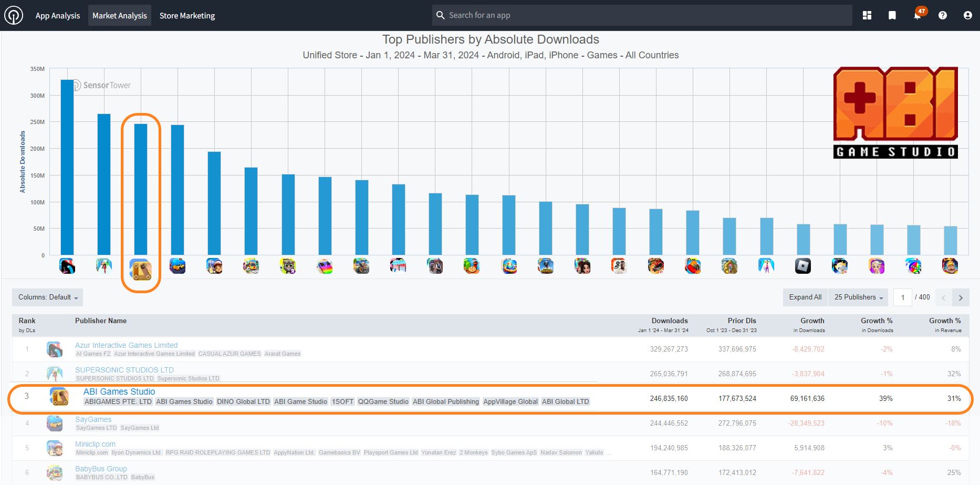Click the Candy Crush icon under chart
980x485 pixels.
693,266
